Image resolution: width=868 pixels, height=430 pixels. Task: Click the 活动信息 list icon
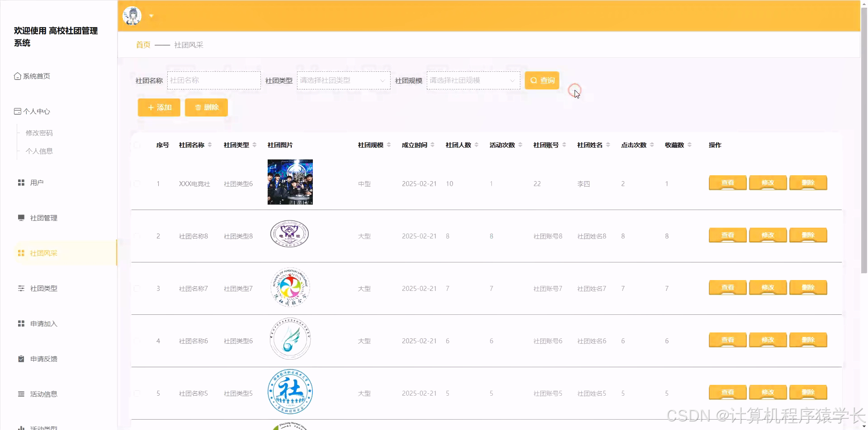pyautogui.click(x=21, y=394)
